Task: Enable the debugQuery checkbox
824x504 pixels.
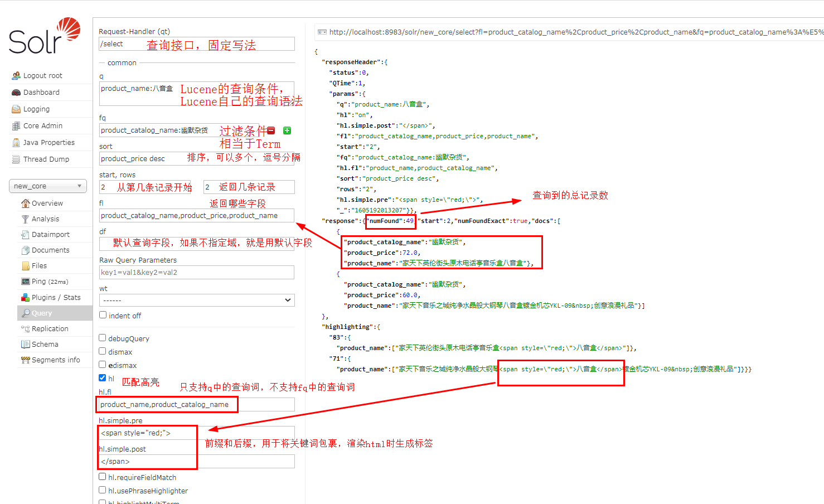Action: (x=103, y=338)
